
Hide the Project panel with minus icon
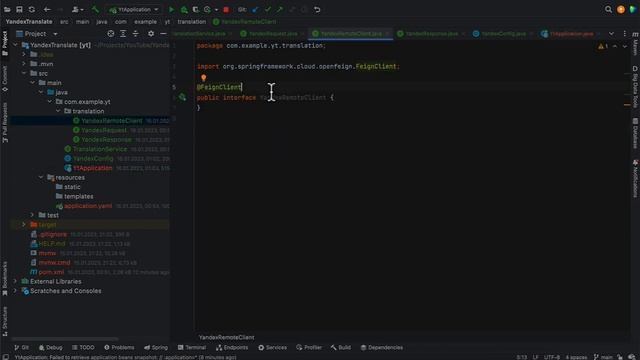click(163, 34)
